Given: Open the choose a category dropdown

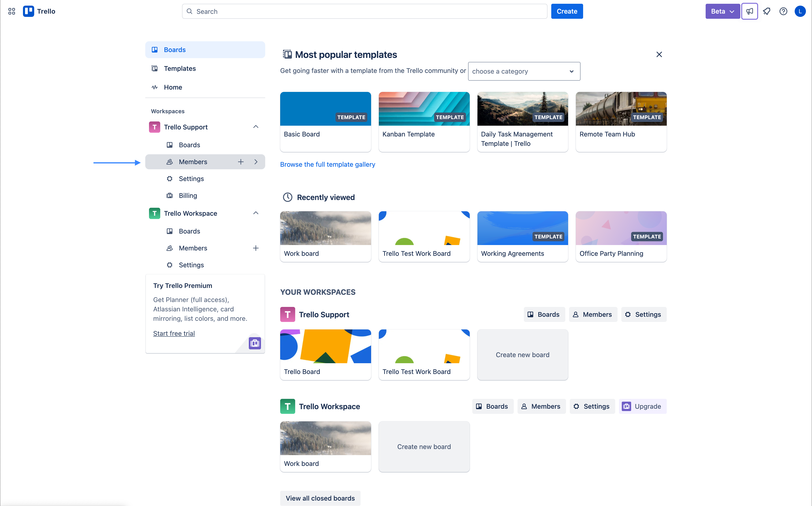Looking at the screenshot, I should coord(524,71).
